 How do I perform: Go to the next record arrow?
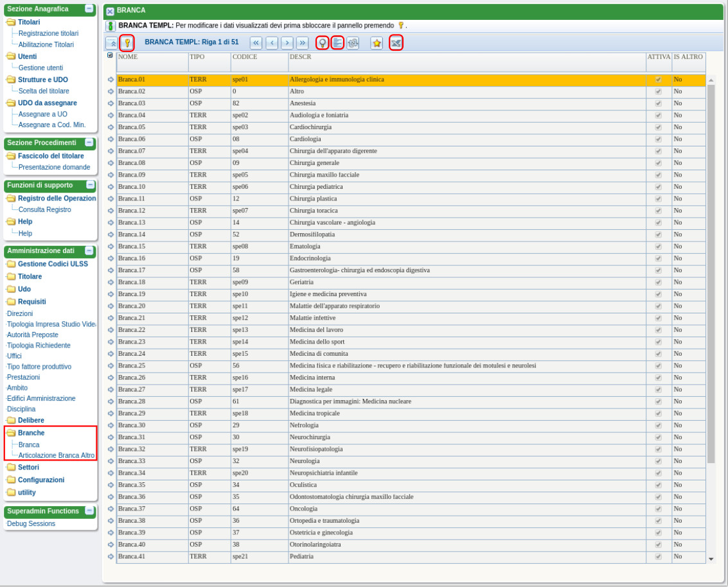tap(287, 43)
